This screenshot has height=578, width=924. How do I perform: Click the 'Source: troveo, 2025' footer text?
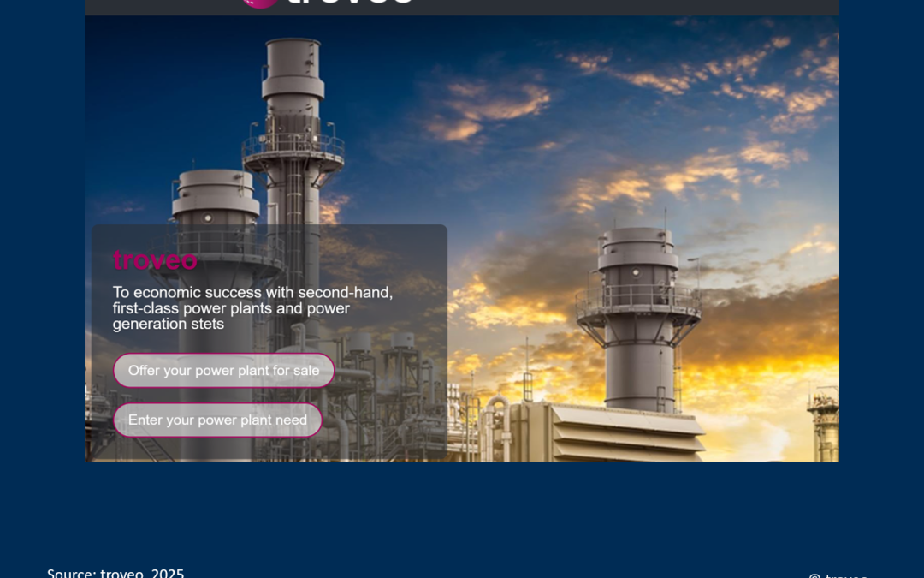pos(115,573)
